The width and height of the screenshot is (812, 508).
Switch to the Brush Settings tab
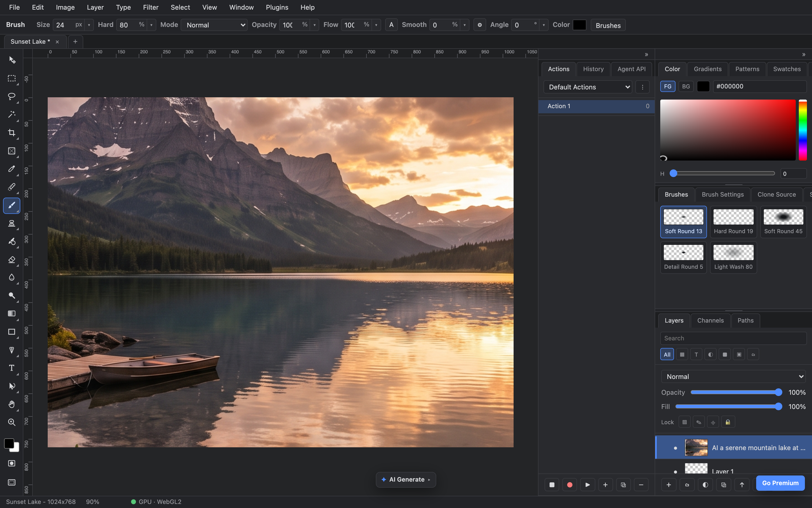click(x=723, y=195)
